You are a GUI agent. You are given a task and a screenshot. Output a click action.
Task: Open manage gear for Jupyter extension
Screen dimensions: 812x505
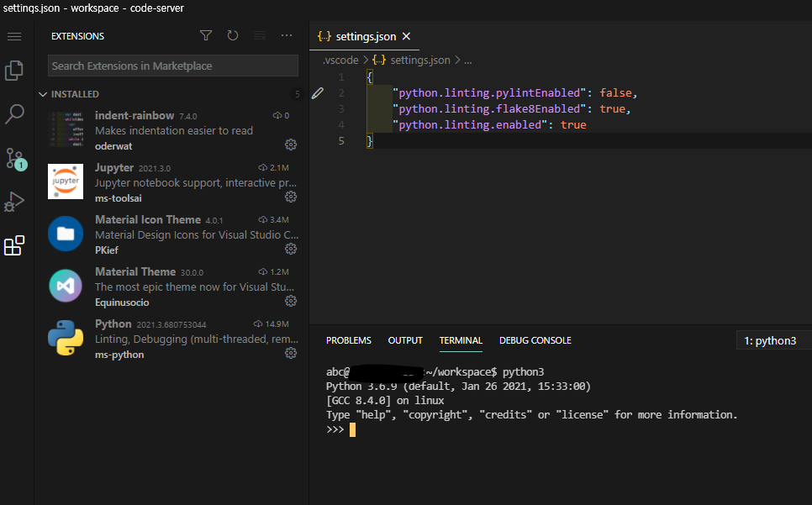click(x=291, y=197)
